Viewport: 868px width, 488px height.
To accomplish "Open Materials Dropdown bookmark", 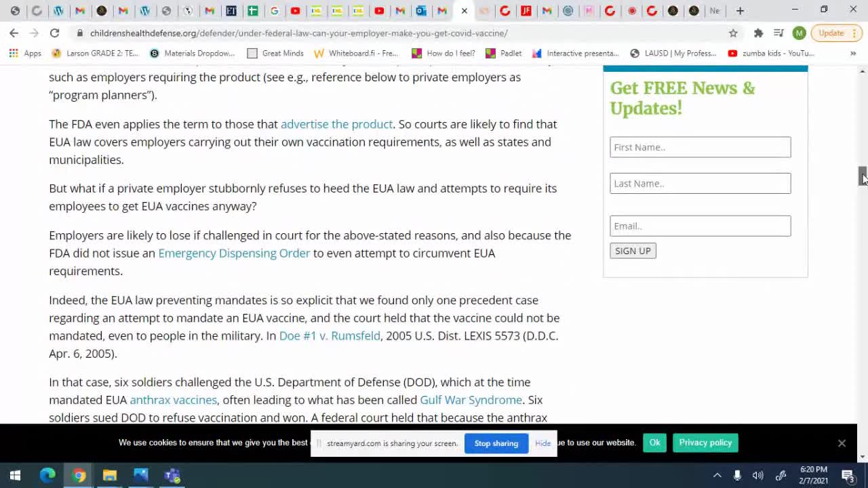I will point(192,53).
